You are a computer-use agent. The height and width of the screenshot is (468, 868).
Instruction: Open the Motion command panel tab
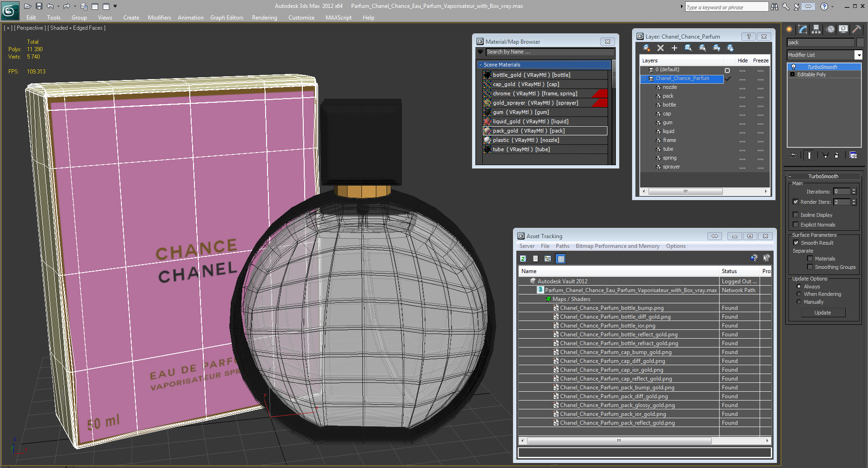830,29
